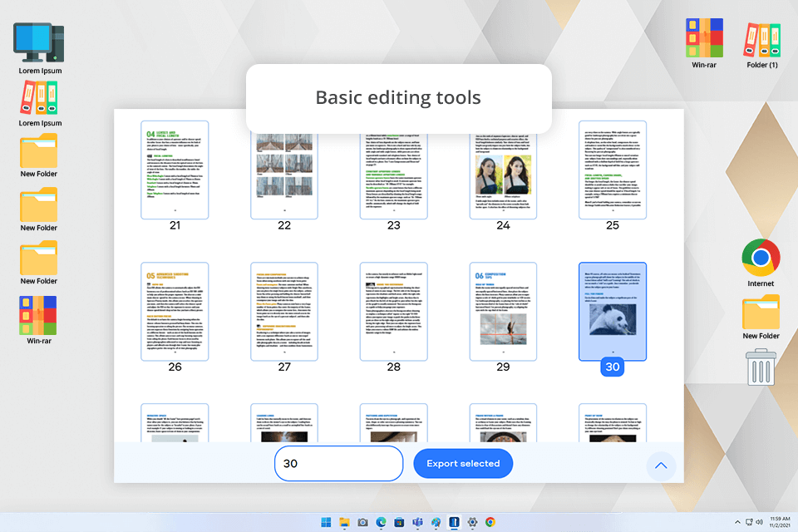Open the third New Folder on the left
Image resolution: width=798 pixels, height=532 pixels.
click(39, 264)
